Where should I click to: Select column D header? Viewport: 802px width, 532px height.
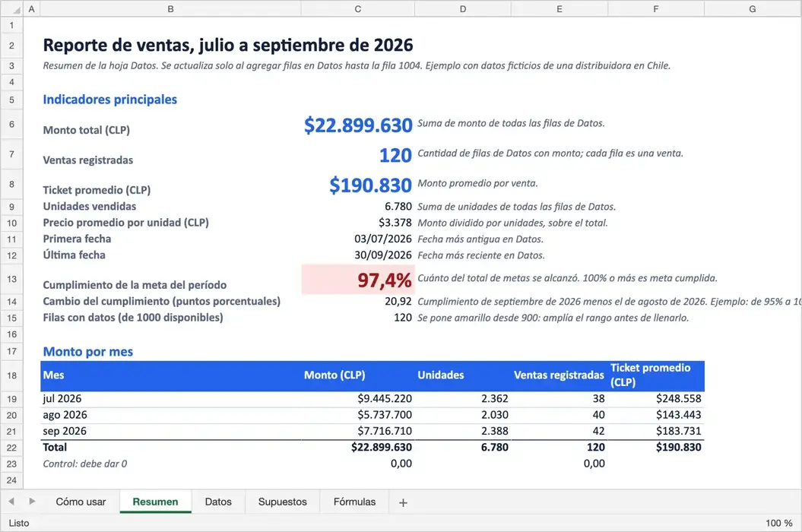pos(463,8)
